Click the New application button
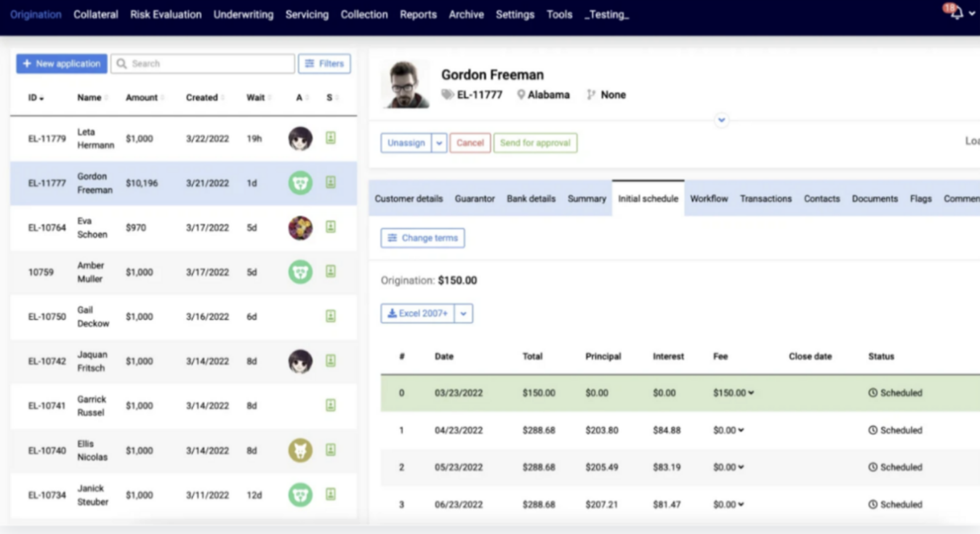 coord(62,63)
